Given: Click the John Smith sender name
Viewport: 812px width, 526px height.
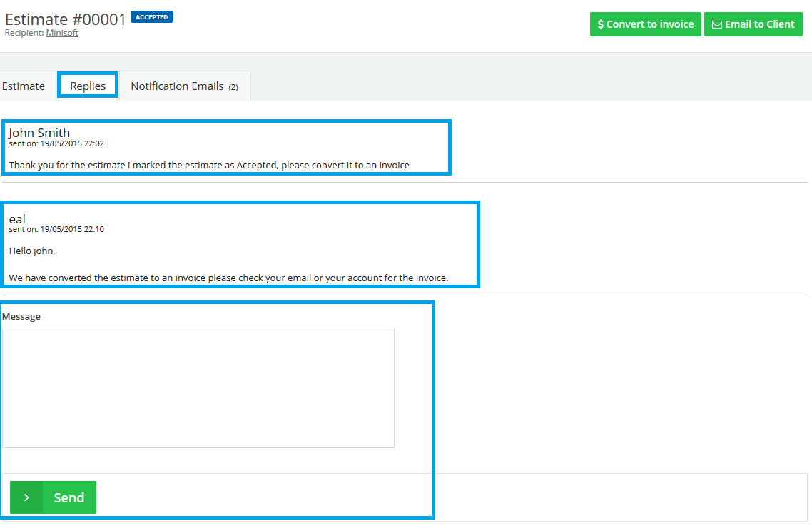Looking at the screenshot, I should point(39,133).
